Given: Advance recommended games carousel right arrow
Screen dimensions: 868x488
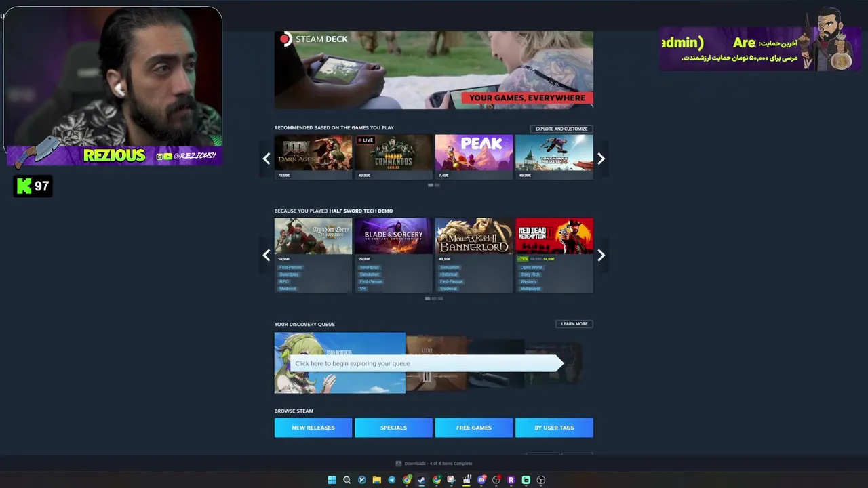Looking at the screenshot, I should click(601, 159).
